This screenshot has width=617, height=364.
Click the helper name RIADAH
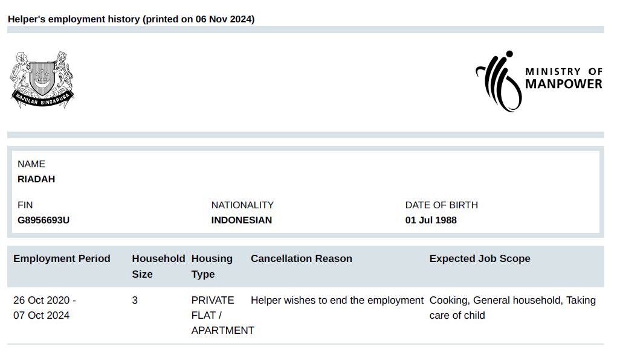(x=36, y=179)
